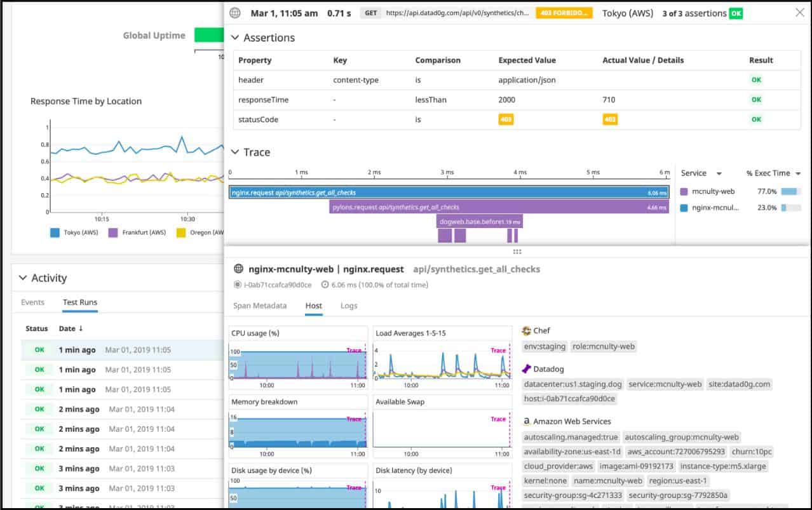Select the Test Runs tab
Screen dimensions: 812x510
coord(80,302)
